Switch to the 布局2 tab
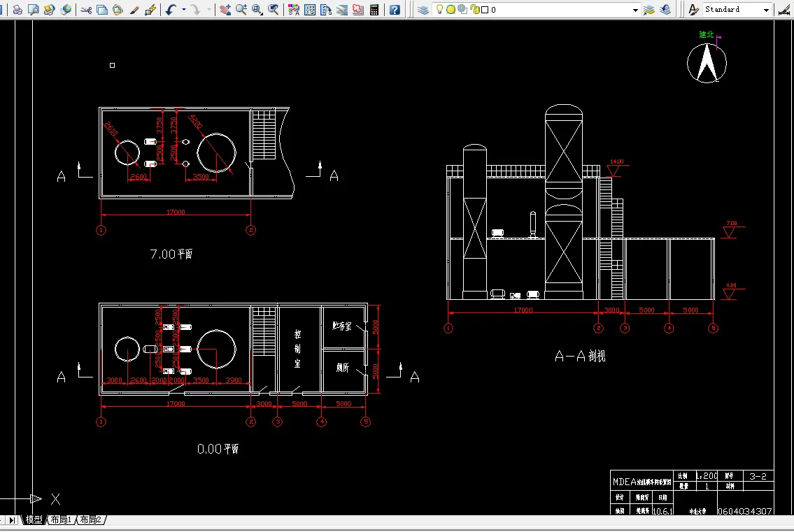 tap(91, 520)
